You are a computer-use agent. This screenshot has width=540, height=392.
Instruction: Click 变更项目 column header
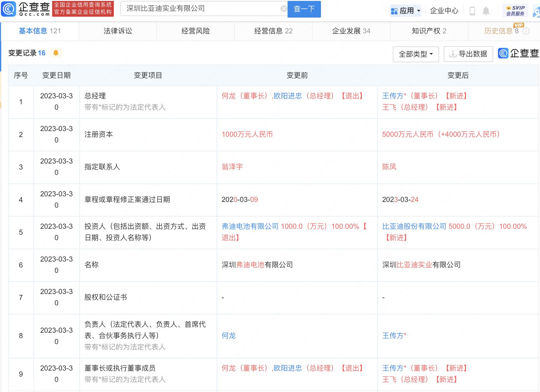148,75
